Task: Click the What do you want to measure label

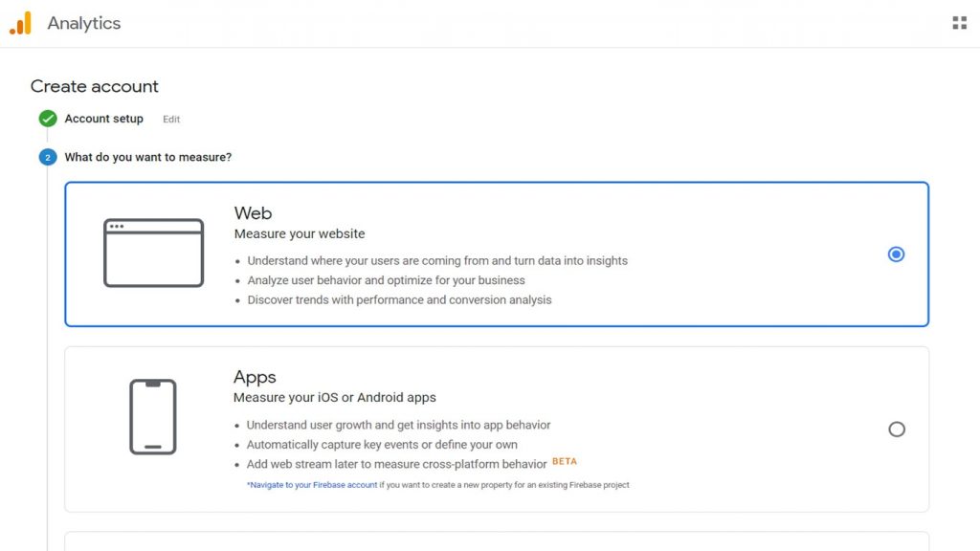Action: [x=147, y=157]
